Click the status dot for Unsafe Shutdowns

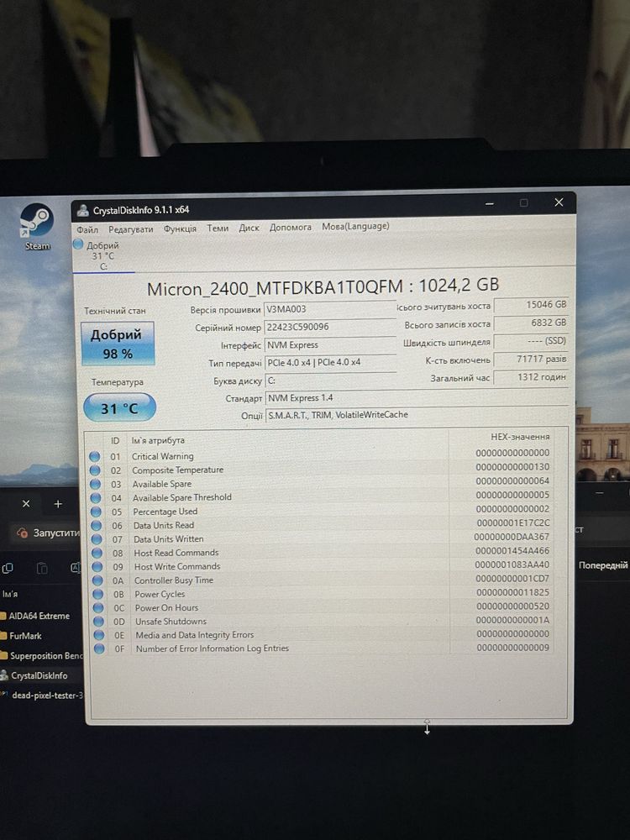pyautogui.click(x=98, y=622)
